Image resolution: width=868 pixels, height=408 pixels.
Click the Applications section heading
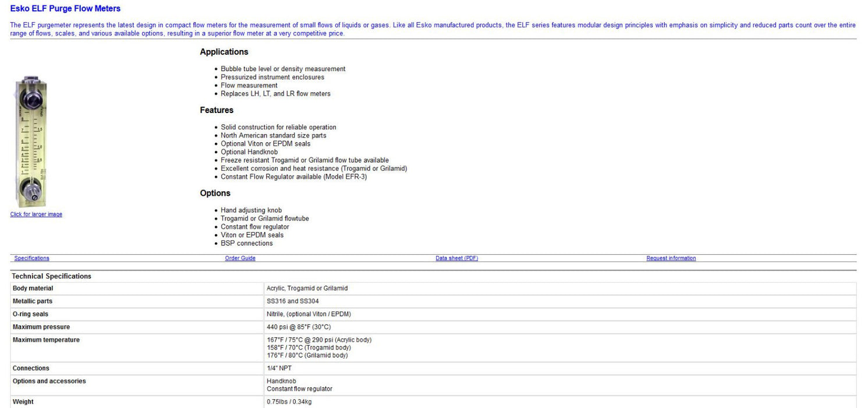[224, 52]
